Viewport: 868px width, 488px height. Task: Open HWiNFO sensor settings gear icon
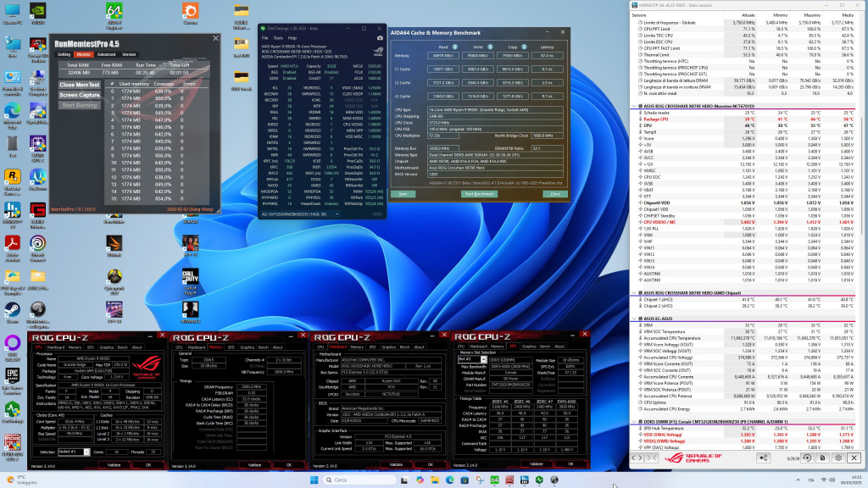pos(838,457)
